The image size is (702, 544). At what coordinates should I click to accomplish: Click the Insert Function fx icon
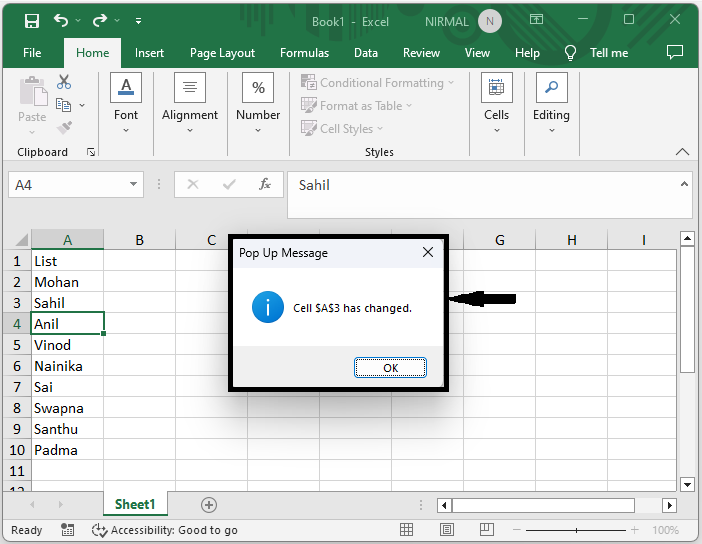265,185
